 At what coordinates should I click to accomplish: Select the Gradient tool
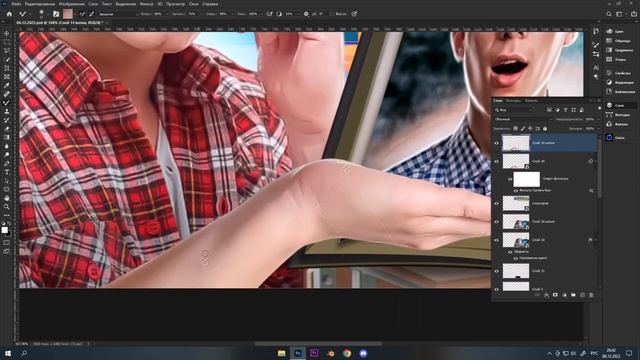[x=7, y=137]
